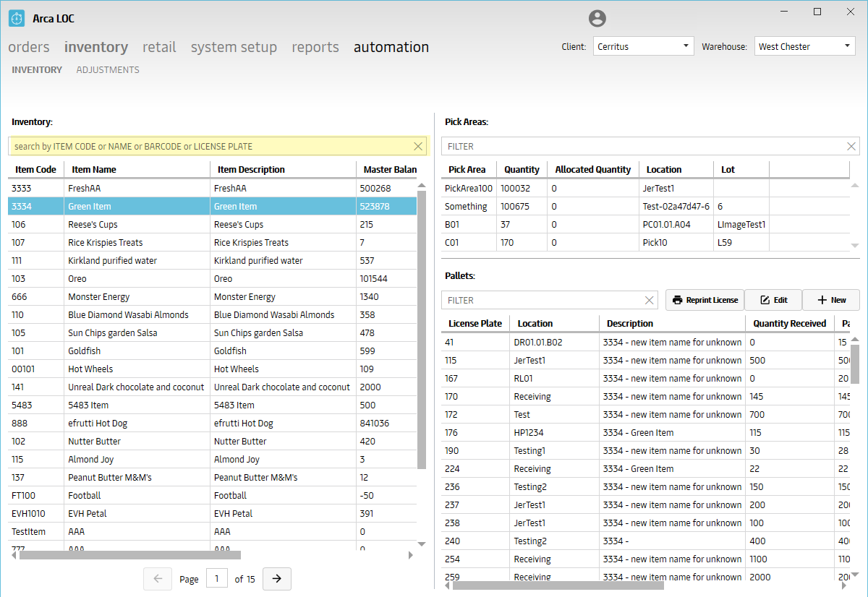Select the Monster Energy item row
The height and width of the screenshot is (597, 868).
[213, 297]
